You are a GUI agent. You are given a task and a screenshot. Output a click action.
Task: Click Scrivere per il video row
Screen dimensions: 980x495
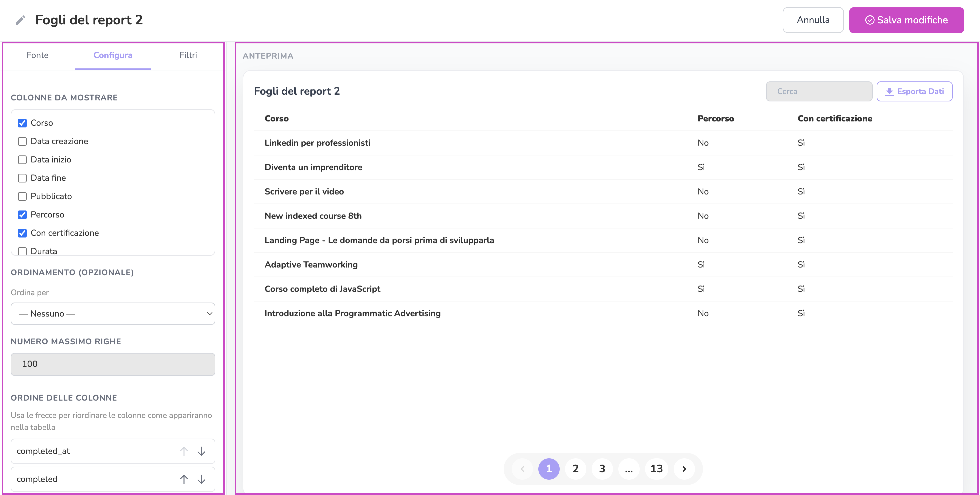[x=603, y=191]
